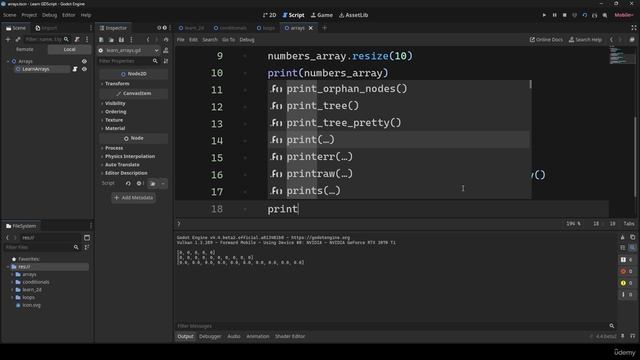Toggle warning messages filter in Output

627,283
